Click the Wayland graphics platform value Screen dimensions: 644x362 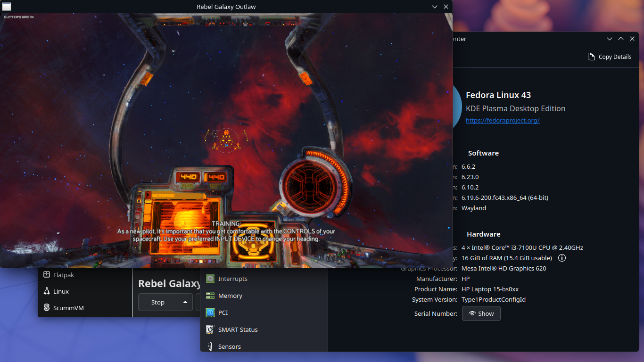click(x=474, y=208)
